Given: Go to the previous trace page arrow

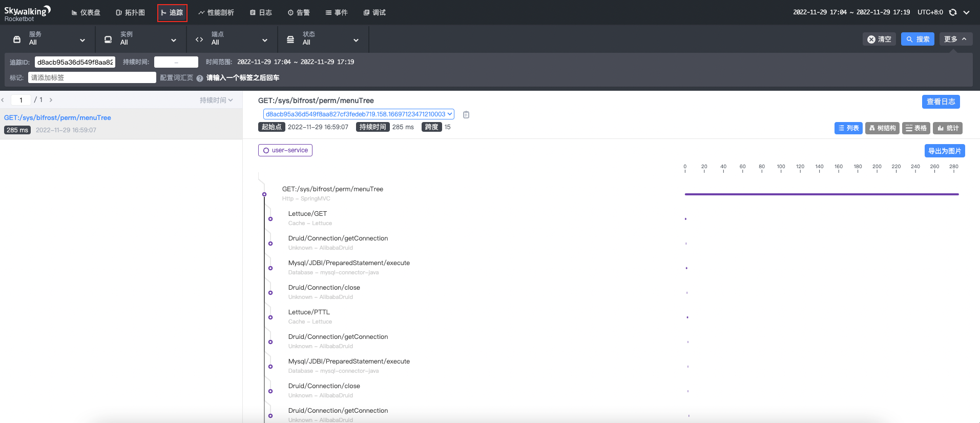Looking at the screenshot, I should (3, 100).
